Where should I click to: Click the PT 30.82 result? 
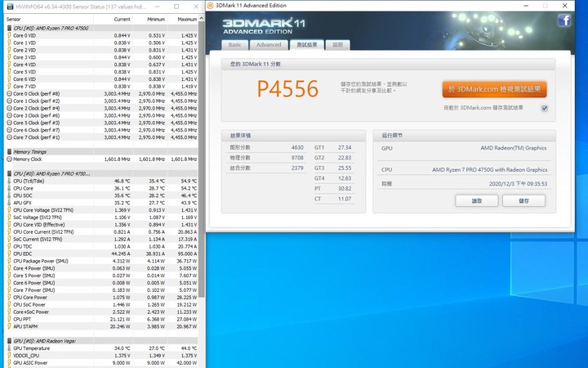coord(333,189)
